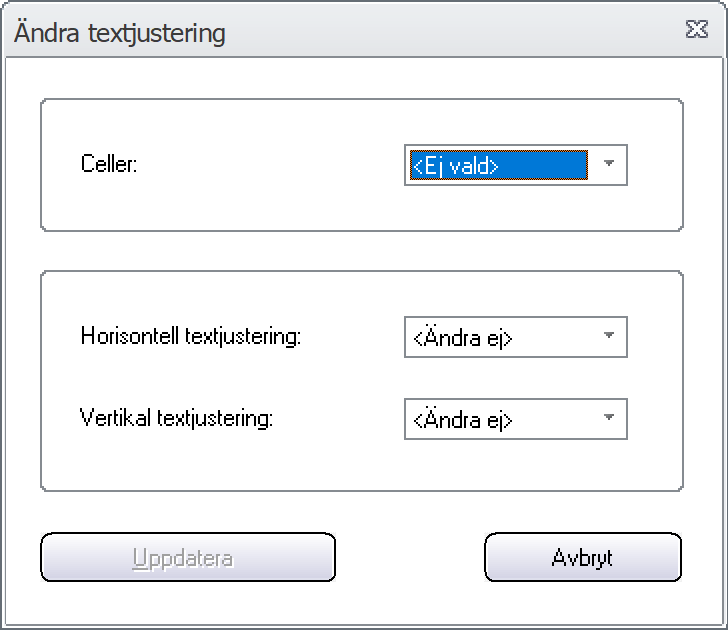Click the Vertikal textjustering: label
This screenshot has width=728, height=630.
pos(176,418)
